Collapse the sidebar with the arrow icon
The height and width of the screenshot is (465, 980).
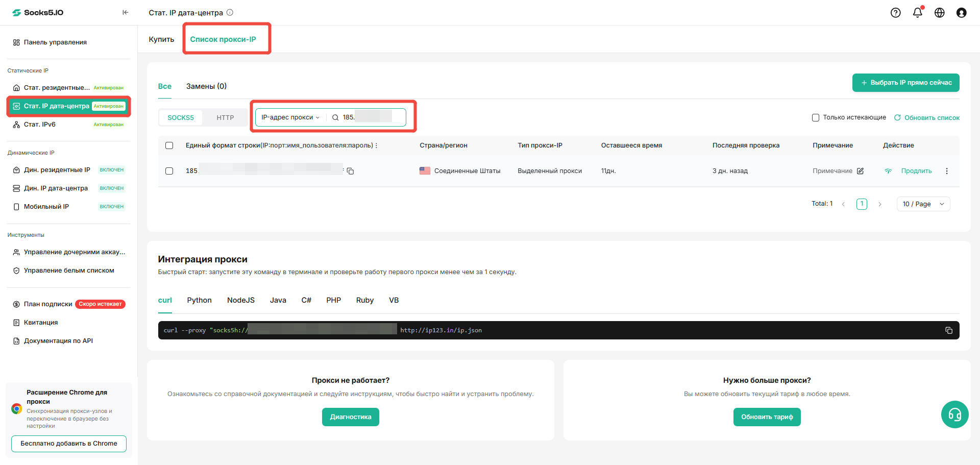[125, 12]
